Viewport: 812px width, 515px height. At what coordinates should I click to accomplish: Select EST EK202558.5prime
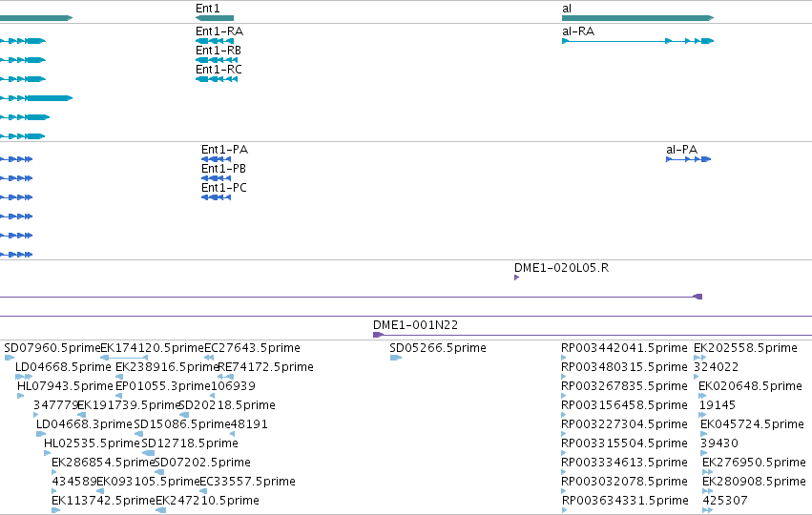click(746, 348)
